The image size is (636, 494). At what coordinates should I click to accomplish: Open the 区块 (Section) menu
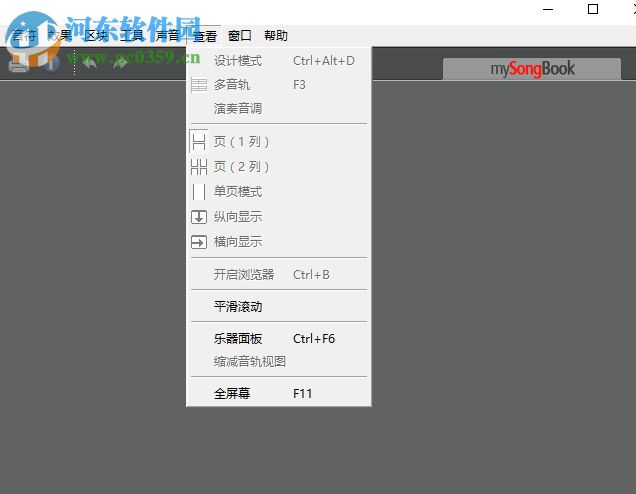(96, 36)
